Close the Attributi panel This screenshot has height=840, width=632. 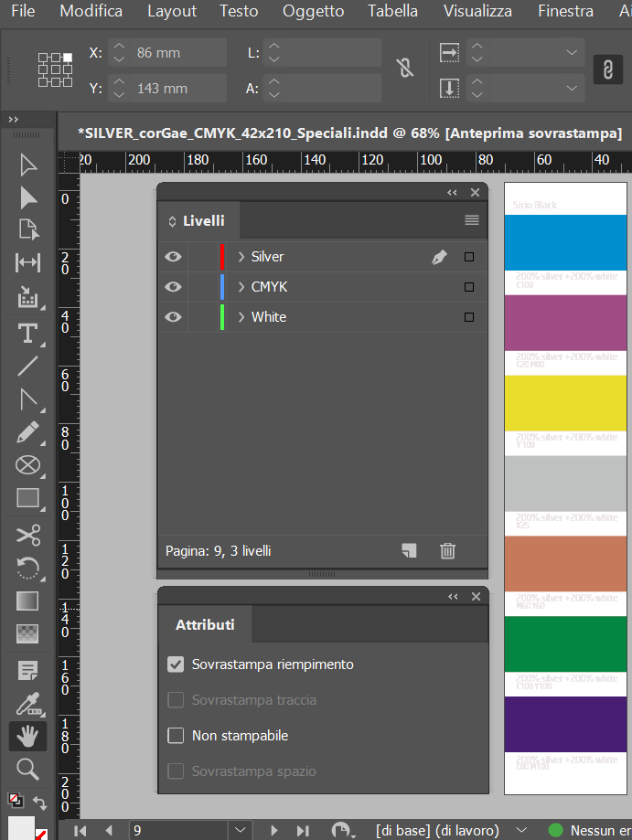[x=476, y=596]
